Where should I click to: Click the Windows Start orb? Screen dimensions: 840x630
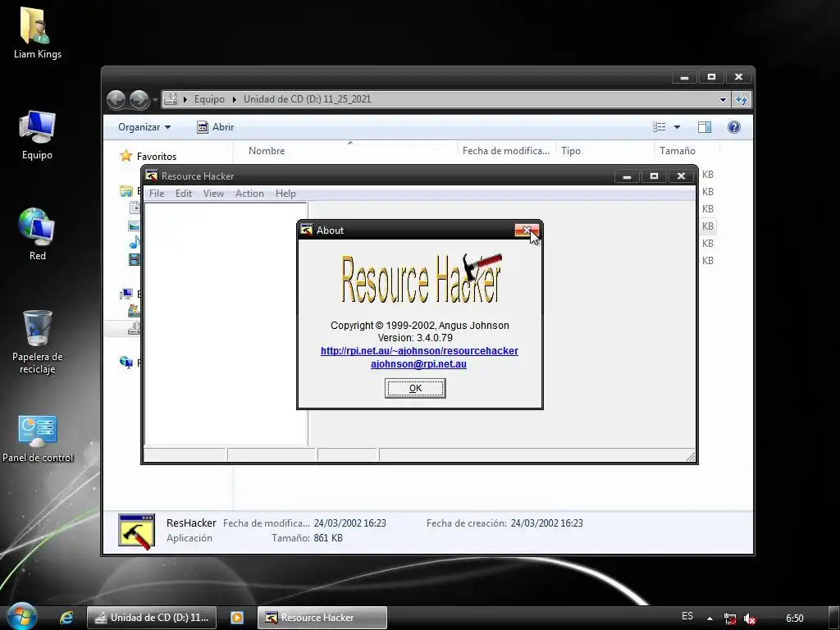[21, 617]
